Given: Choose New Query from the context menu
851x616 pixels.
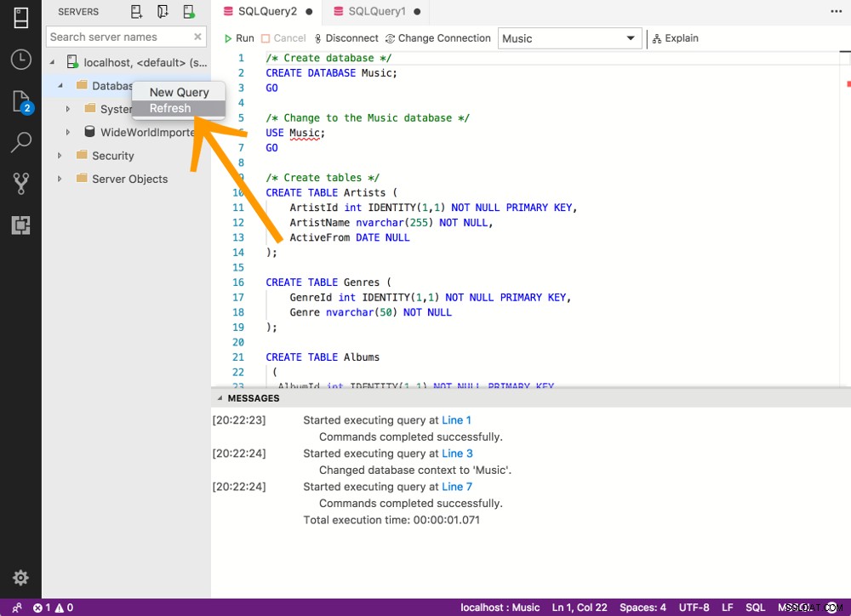Looking at the screenshot, I should point(179,92).
